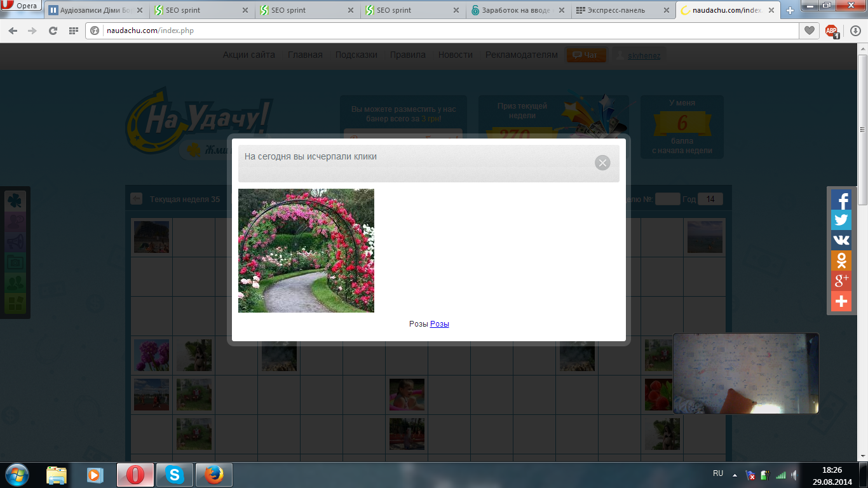Open Правила menu item

point(408,55)
